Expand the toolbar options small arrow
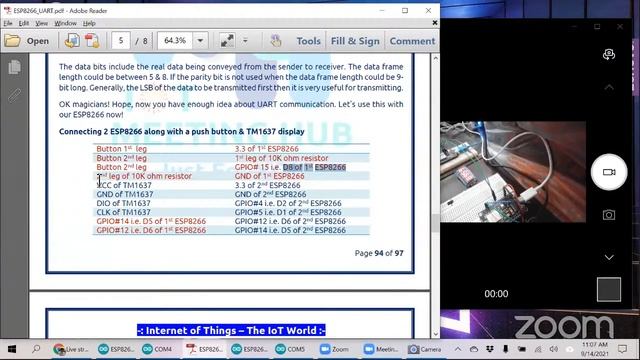 [x=245, y=41]
